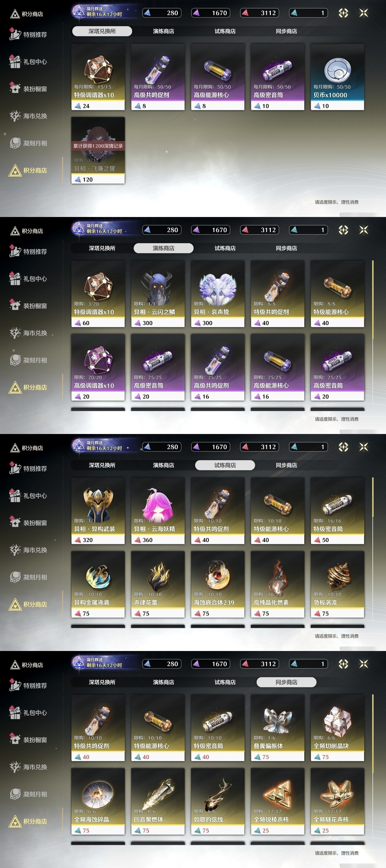Choose the 异构金属液滴 material

pos(98,584)
